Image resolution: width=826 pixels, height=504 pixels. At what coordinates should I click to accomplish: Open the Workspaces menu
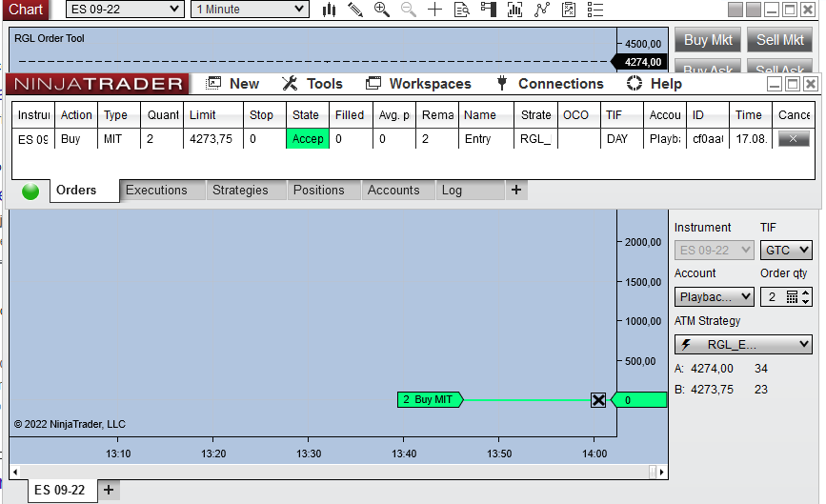pyautogui.click(x=419, y=84)
